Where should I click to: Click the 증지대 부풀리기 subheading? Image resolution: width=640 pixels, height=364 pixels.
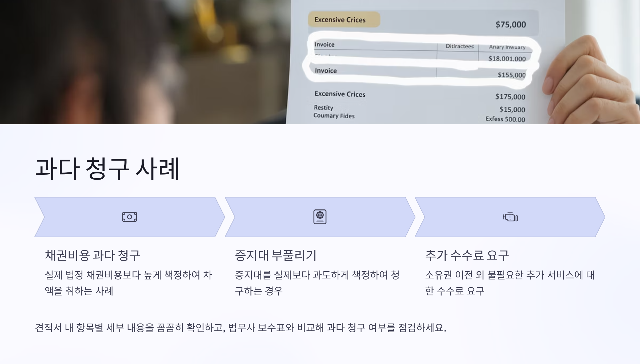coord(275,255)
